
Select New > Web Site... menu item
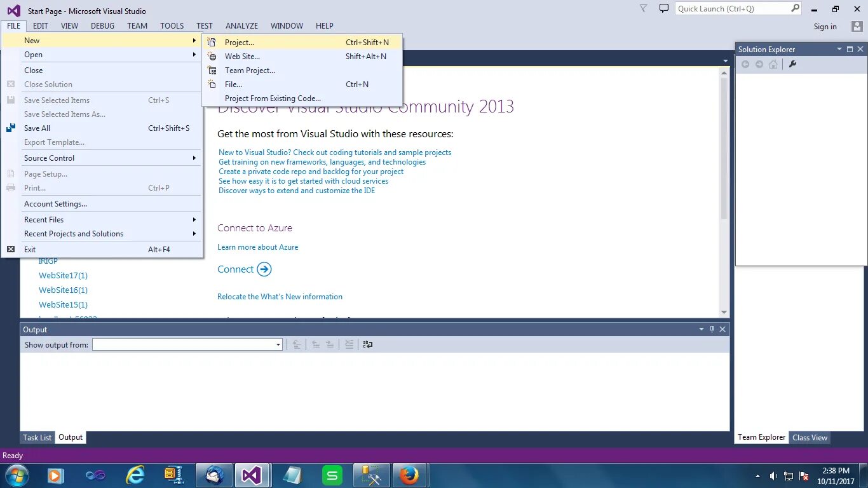coord(302,57)
